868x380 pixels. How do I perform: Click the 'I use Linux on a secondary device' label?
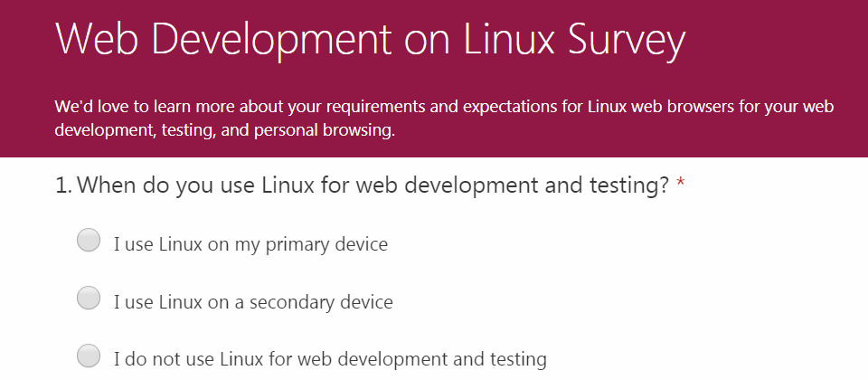coord(253,302)
